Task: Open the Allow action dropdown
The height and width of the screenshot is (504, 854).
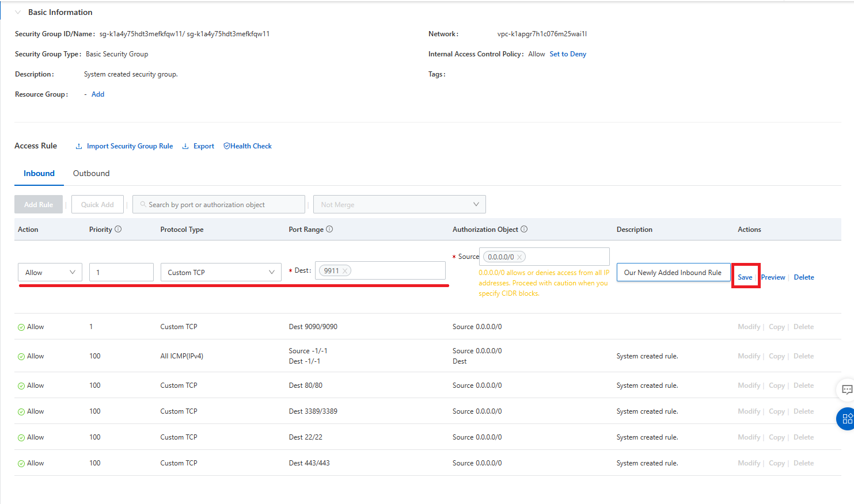Action: (x=50, y=272)
